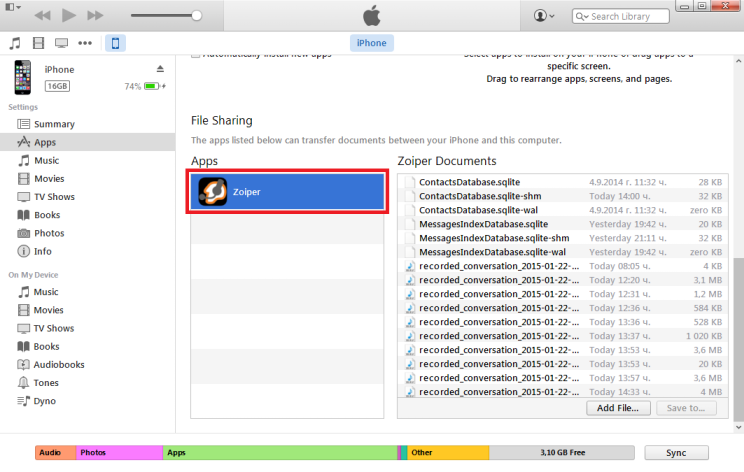Select the Zoiper app in File Sharing
Image resolution: width=744 pixels, height=472 pixels.
tap(287, 192)
